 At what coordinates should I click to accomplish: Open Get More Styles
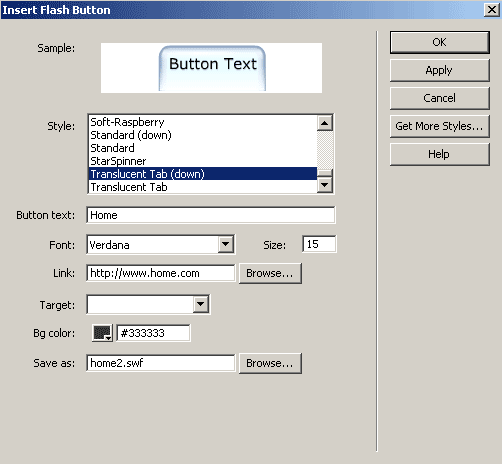coord(440,126)
